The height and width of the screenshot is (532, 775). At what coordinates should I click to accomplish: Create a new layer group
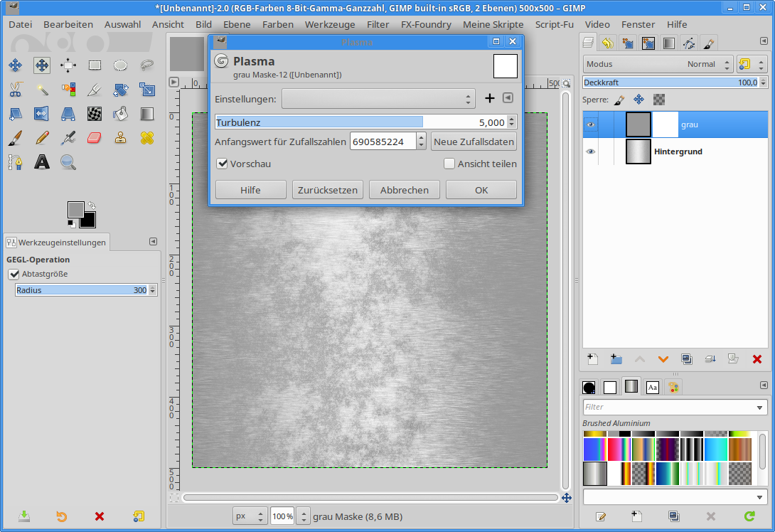pyautogui.click(x=616, y=359)
